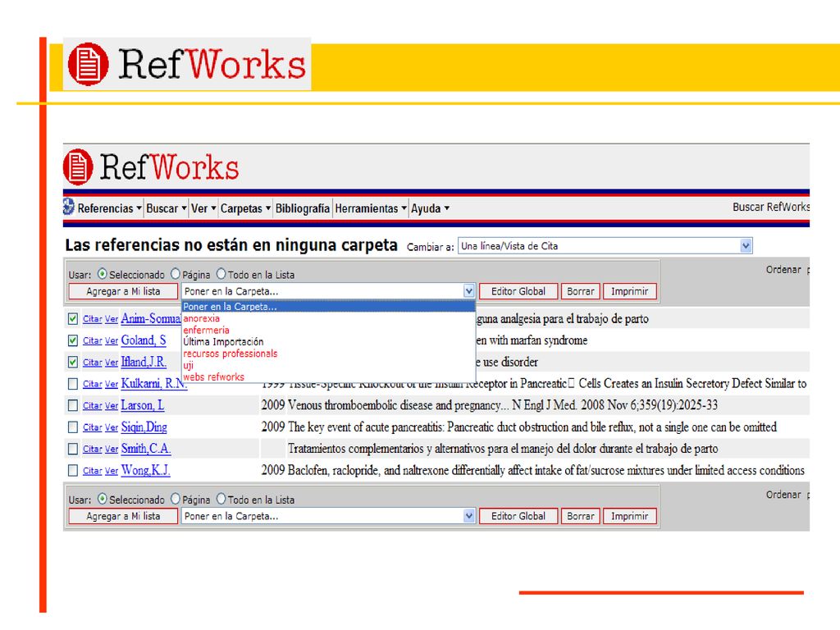Click Citar for the Kulkarni, R.N. row

click(92, 384)
